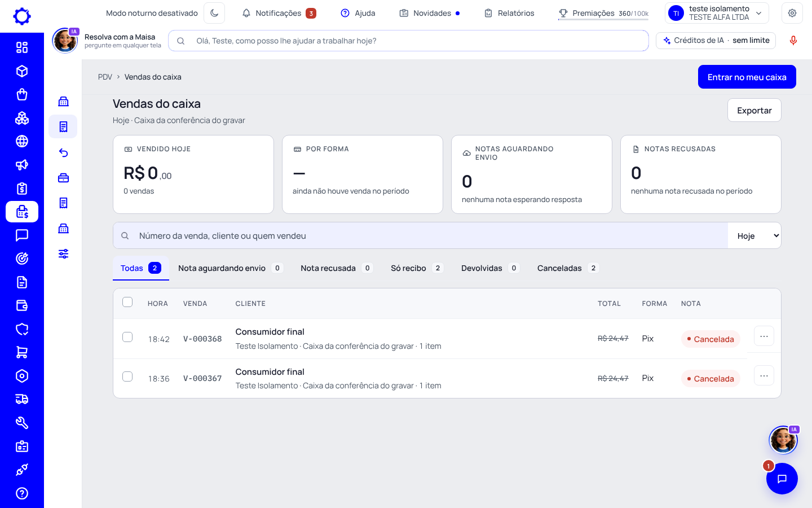Click the undo/returns arrow in the secondary sidebar
The image size is (812, 508).
63,152
